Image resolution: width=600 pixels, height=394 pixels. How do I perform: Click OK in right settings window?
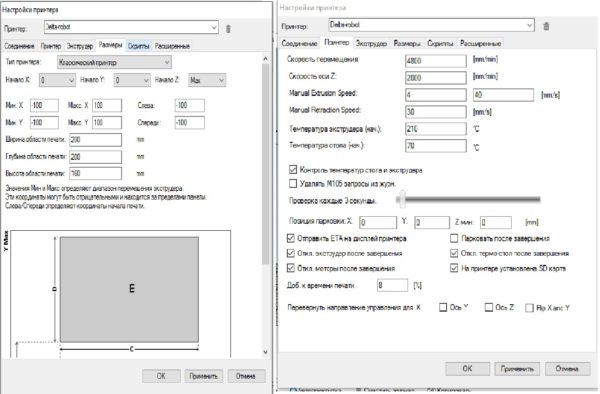468,368
